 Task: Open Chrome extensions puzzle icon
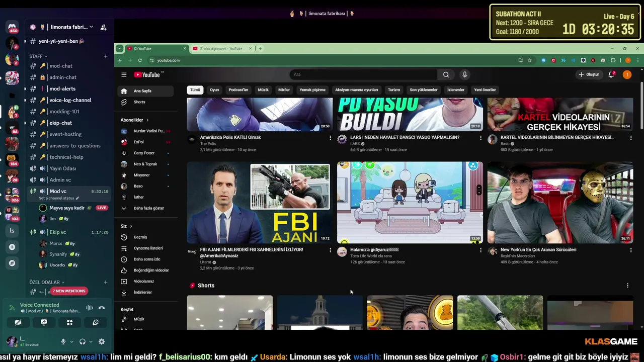[613, 60]
